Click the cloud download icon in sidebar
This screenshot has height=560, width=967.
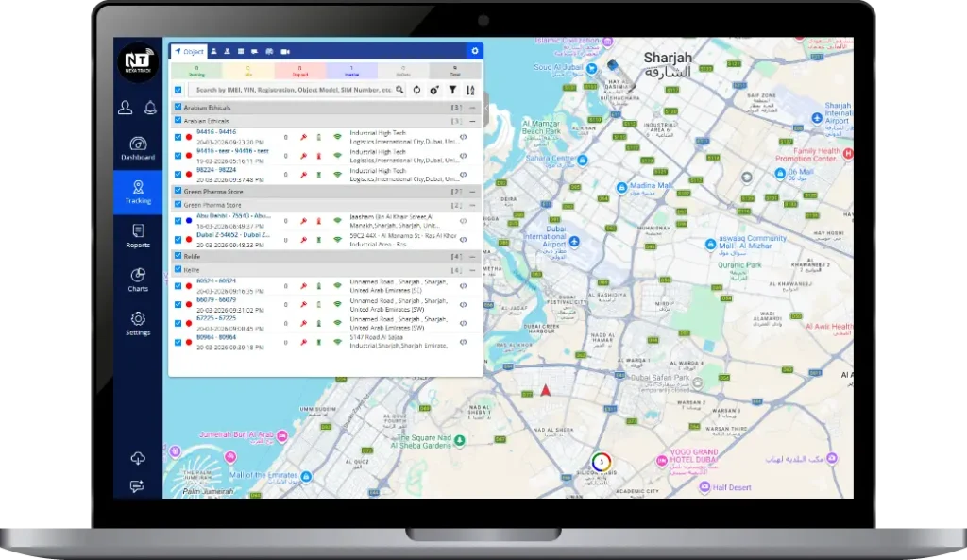click(x=138, y=458)
